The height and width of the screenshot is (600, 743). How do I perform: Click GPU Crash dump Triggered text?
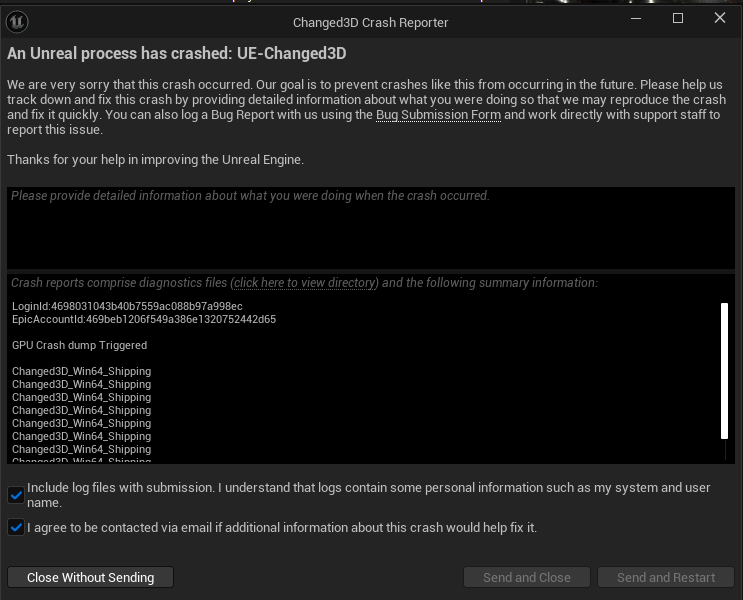pyautogui.click(x=79, y=345)
